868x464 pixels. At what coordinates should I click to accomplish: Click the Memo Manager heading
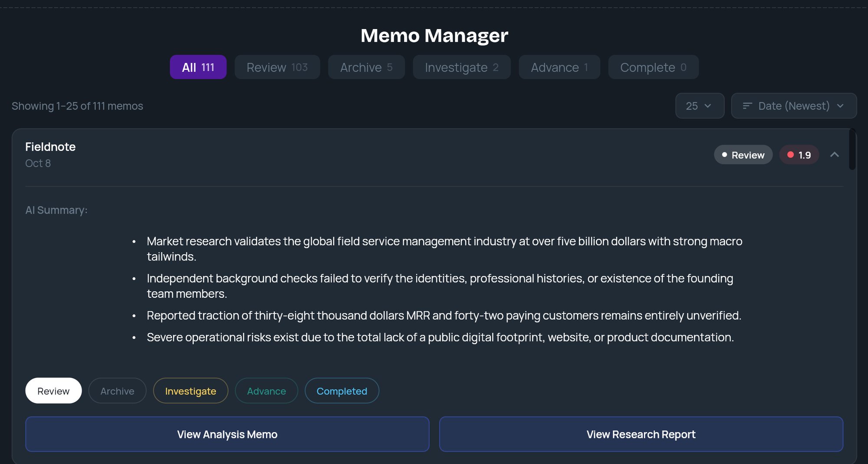click(x=434, y=35)
